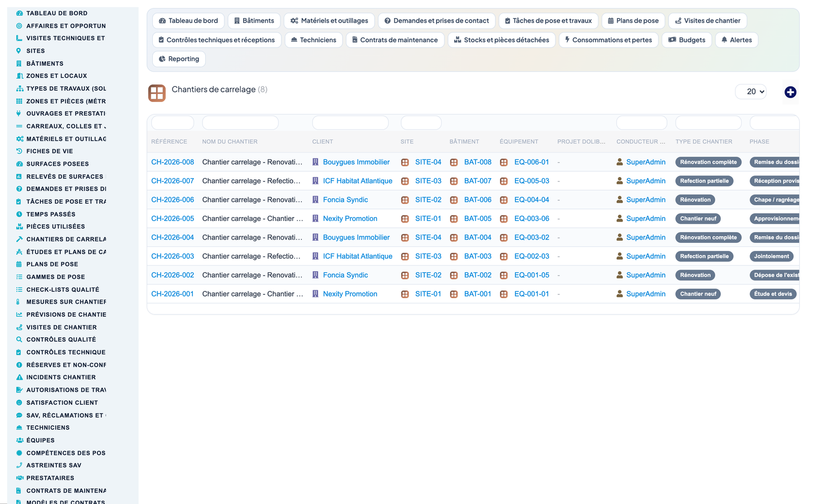Click the blue plus add-chantier icon
Screen dimensions: 815x504
click(x=790, y=92)
